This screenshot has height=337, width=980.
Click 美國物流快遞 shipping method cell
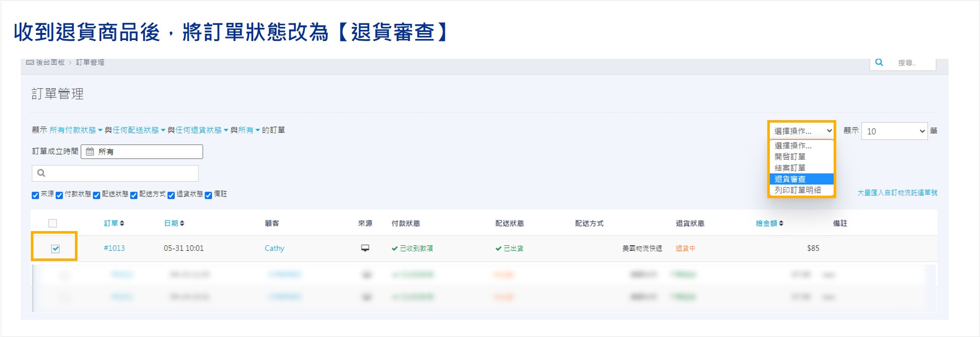click(x=642, y=248)
